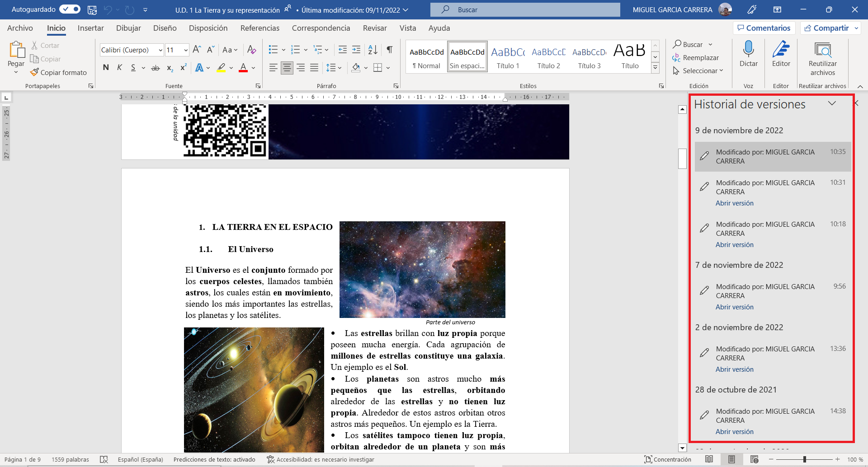Toggle the Autoguardado switch

[x=70, y=9]
